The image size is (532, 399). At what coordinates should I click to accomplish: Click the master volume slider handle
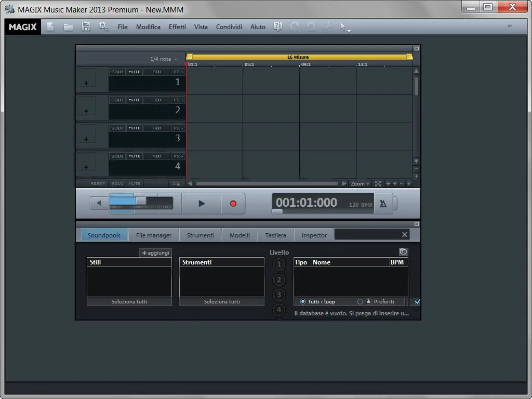coord(141,200)
